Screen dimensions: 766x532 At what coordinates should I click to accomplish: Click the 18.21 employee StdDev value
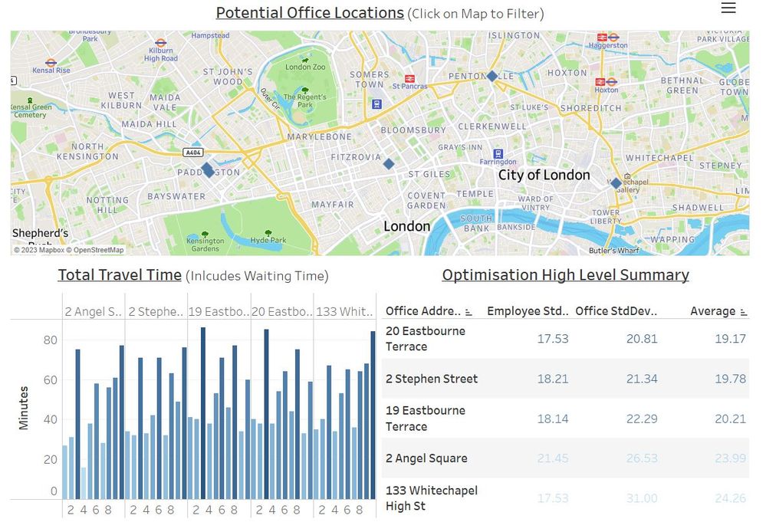coord(553,379)
